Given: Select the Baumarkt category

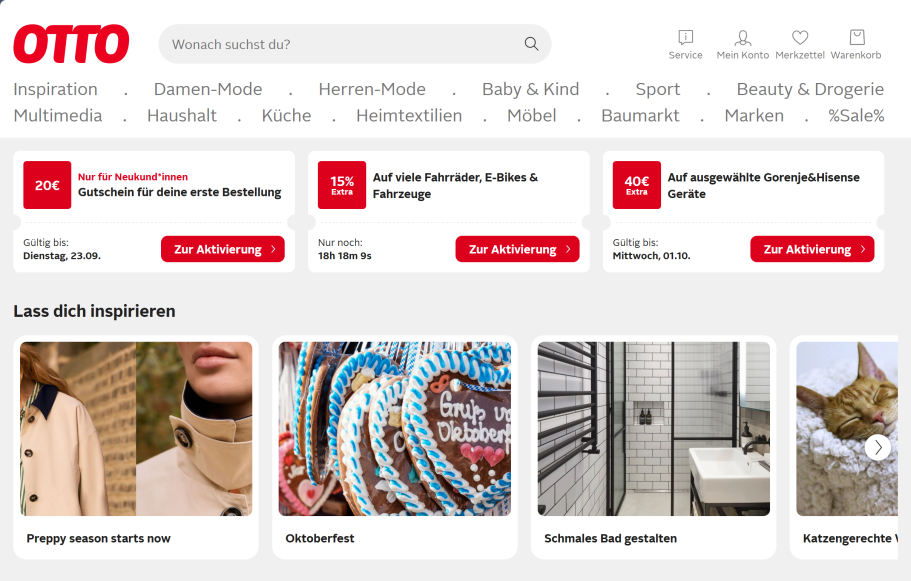Looking at the screenshot, I should coord(640,115).
